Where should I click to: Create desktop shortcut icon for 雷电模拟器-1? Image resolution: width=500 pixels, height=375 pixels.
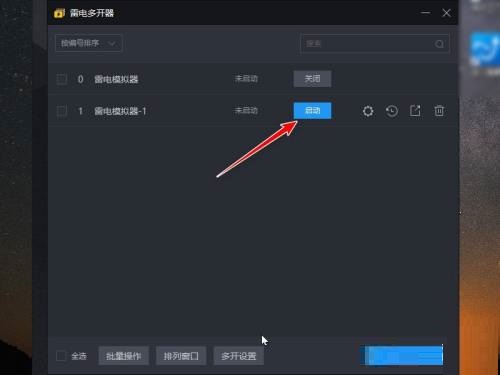[415, 111]
